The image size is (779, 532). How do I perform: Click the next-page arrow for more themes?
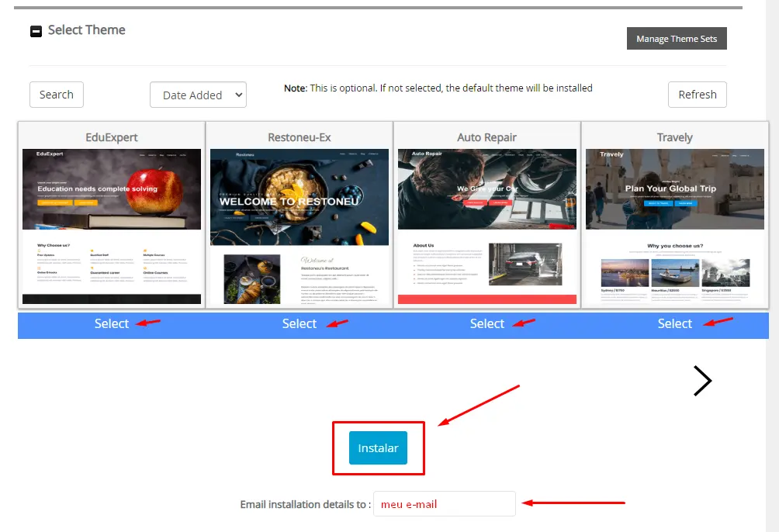[x=702, y=380]
